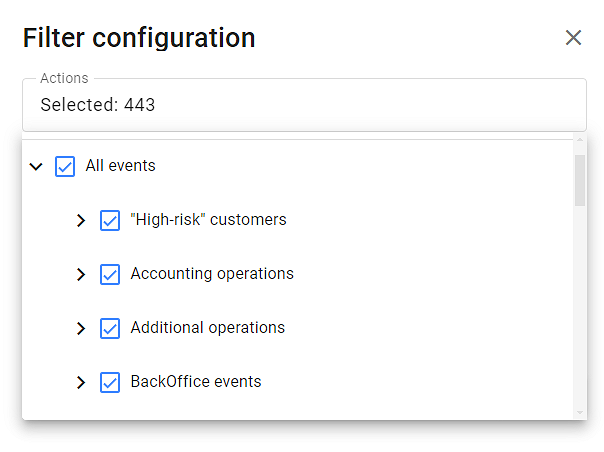Expand the Additional operations chevron

coord(81,329)
